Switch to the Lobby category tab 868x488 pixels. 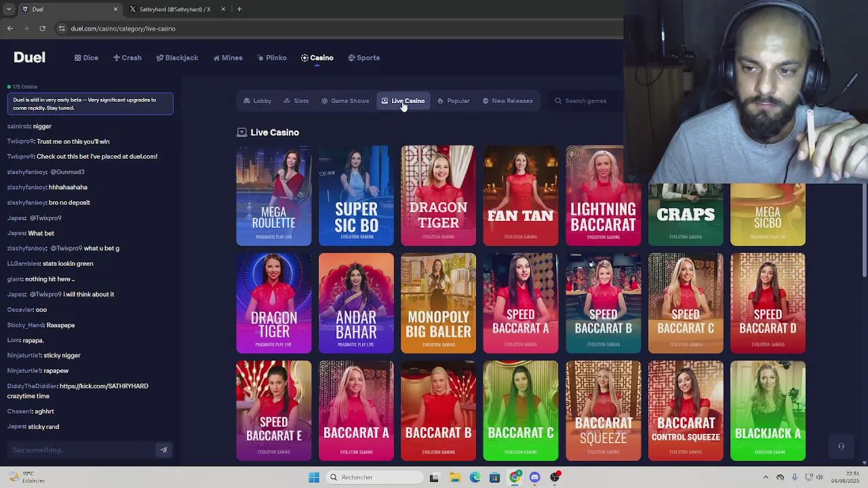(x=257, y=101)
